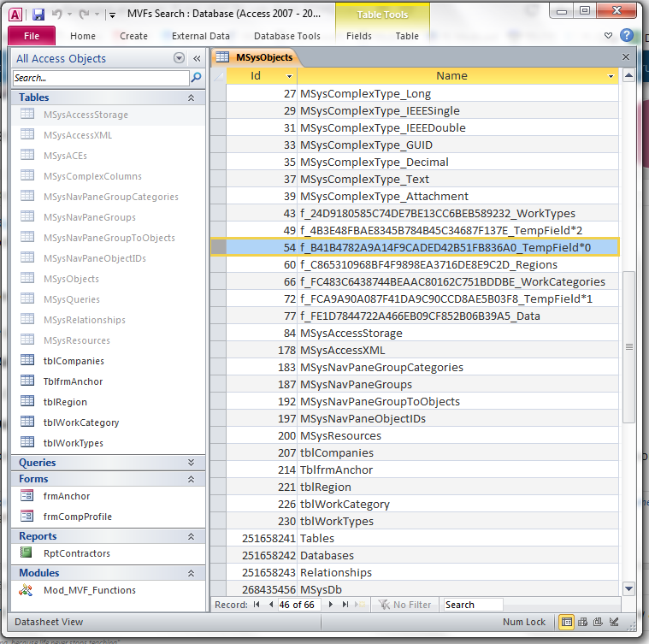Image resolution: width=649 pixels, height=644 pixels.
Task: Click the navigation pane Search box
Action: [x=101, y=78]
